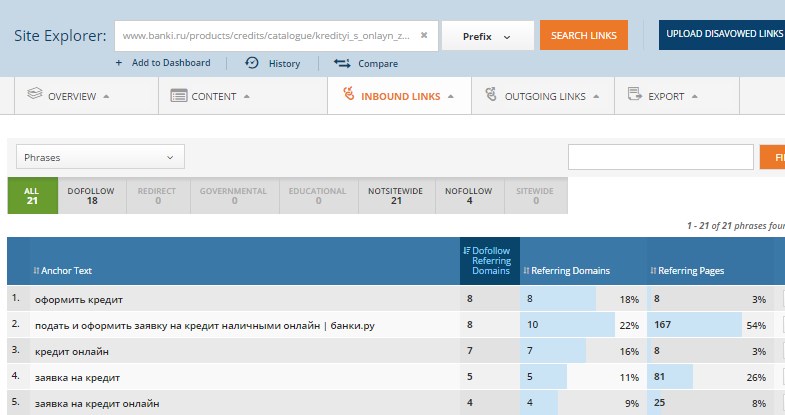The width and height of the screenshot is (785, 415).
Task: Expand the Phrases selector dropdown
Action: [x=100, y=157]
